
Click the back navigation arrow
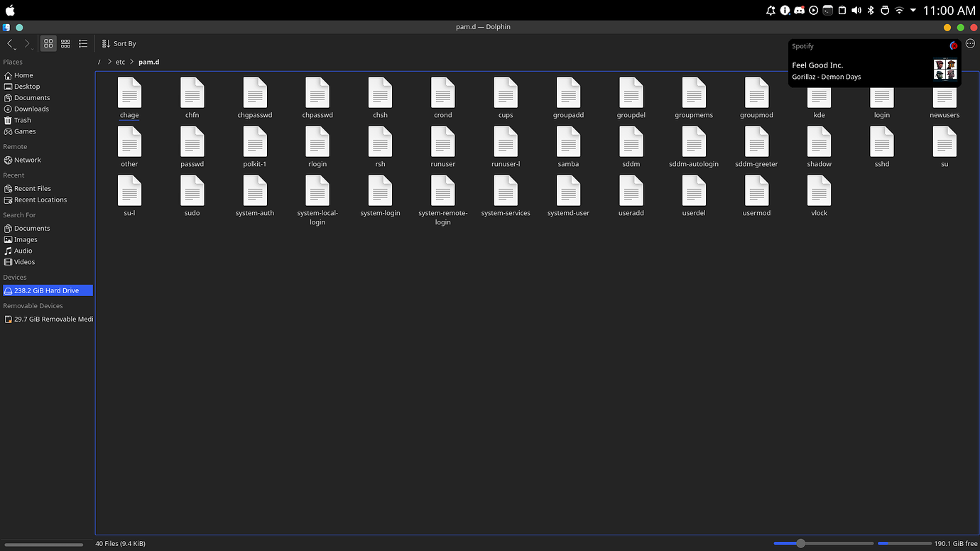point(11,43)
